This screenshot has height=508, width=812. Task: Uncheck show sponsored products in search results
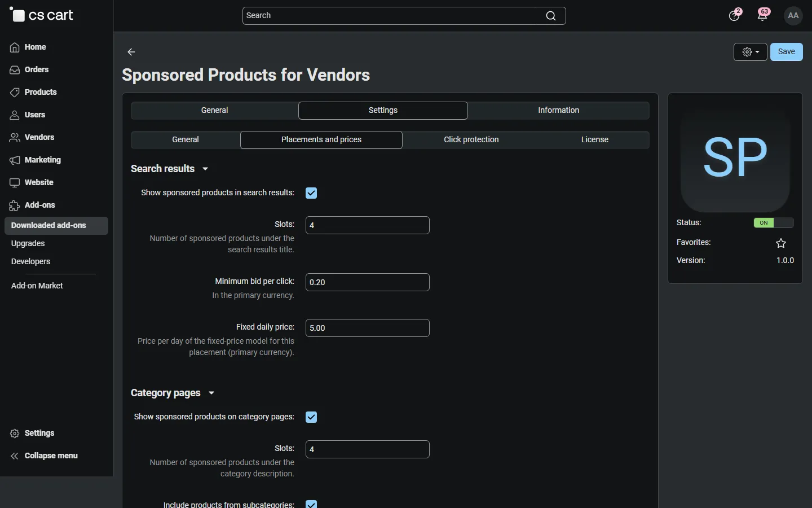[x=311, y=193]
